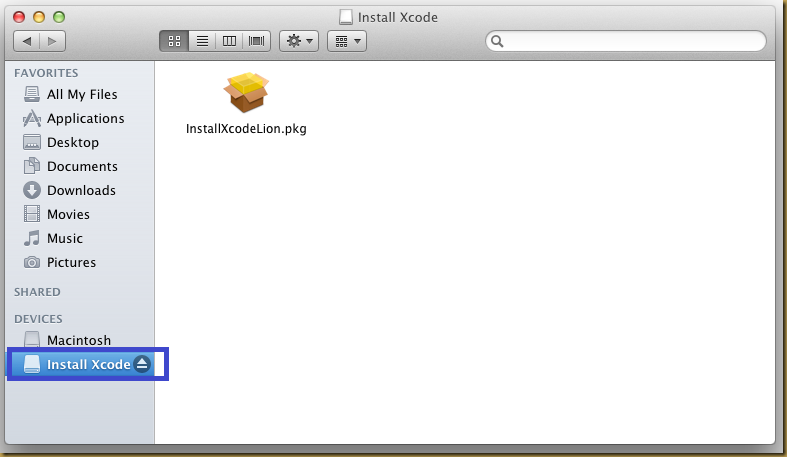787x457 pixels.
Task: Open All My Files in sidebar
Action: [82, 94]
